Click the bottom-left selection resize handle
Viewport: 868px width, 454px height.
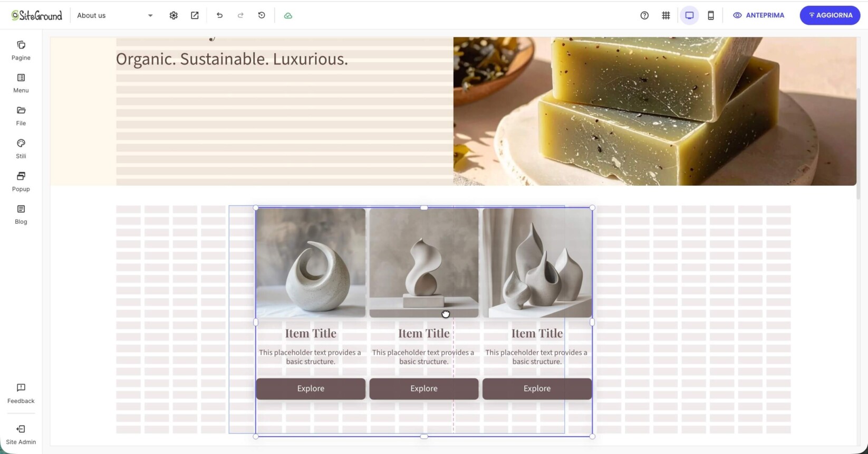pyautogui.click(x=256, y=437)
